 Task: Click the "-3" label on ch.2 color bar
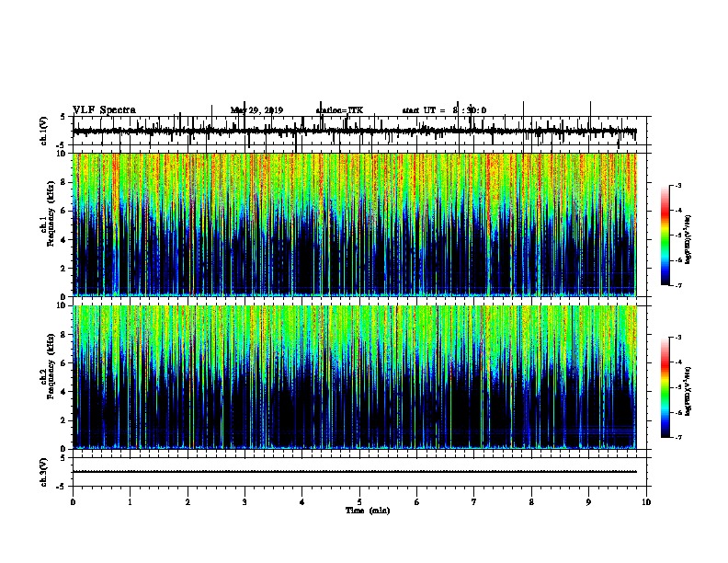(x=677, y=338)
